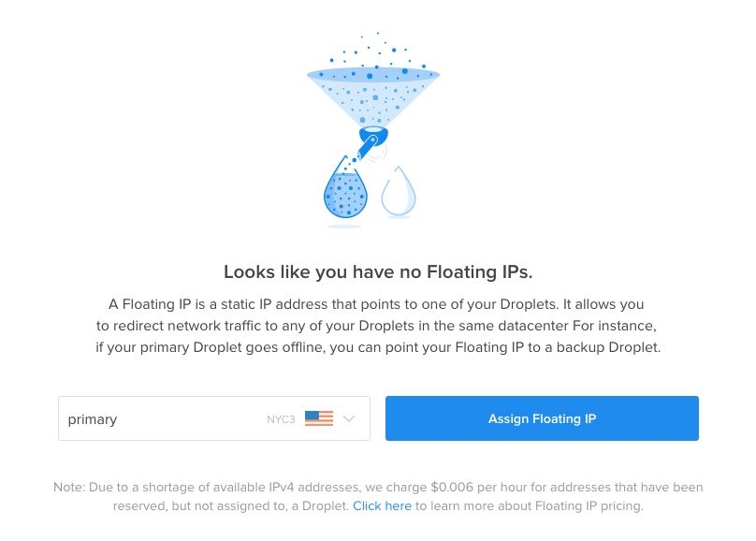The height and width of the screenshot is (541, 756).
Task: Click the filled blue droplet illustration
Action: (345, 191)
